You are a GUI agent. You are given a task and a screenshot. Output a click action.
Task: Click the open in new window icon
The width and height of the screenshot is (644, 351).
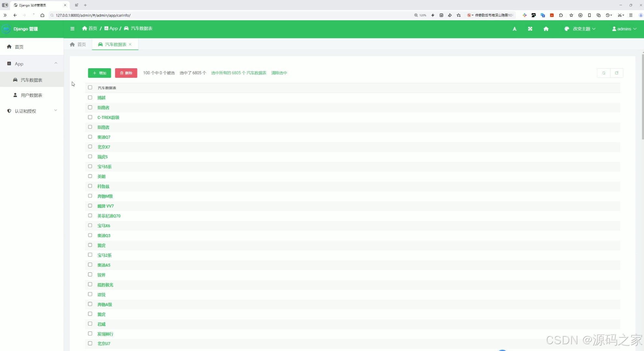pyautogui.click(x=617, y=73)
